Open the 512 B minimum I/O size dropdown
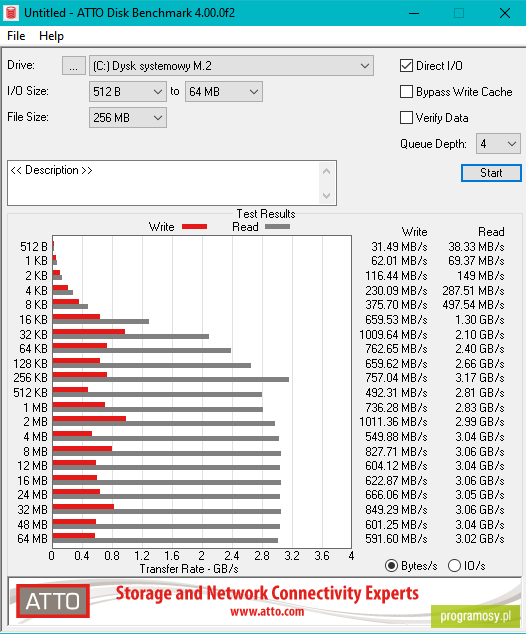Image resolution: width=526 pixels, height=634 pixels. click(128, 92)
